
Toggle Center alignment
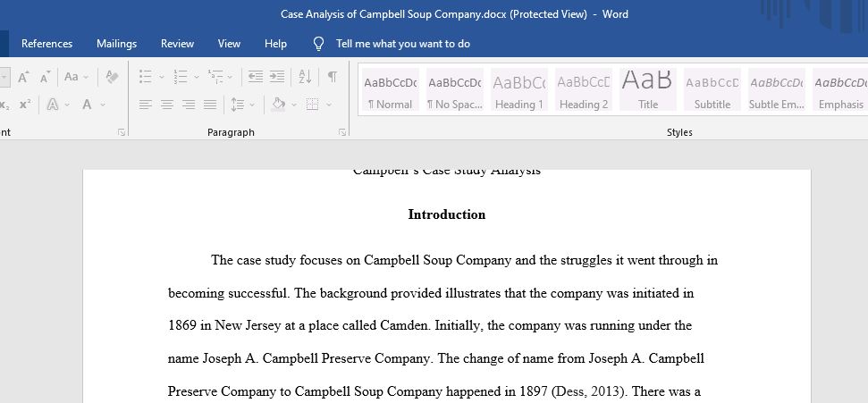click(167, 105)
